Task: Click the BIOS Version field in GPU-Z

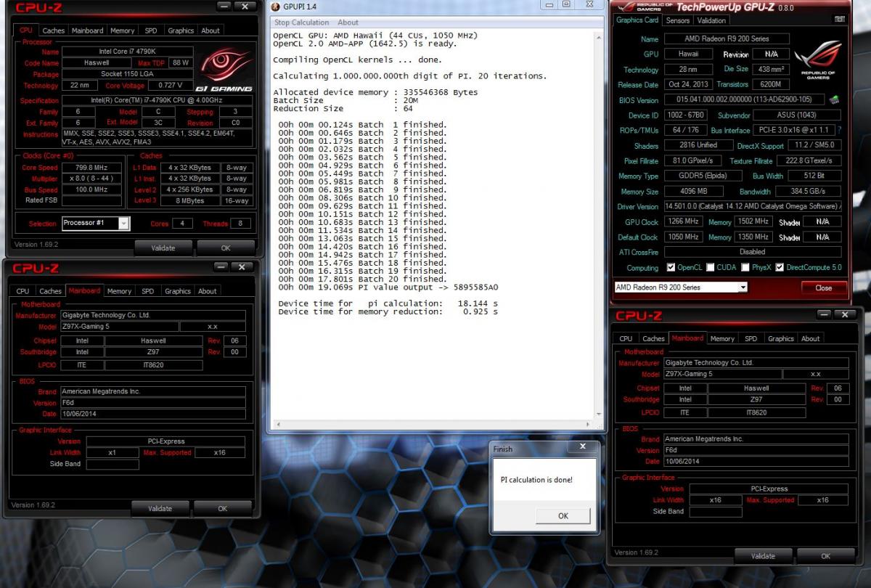Action: 745,100
